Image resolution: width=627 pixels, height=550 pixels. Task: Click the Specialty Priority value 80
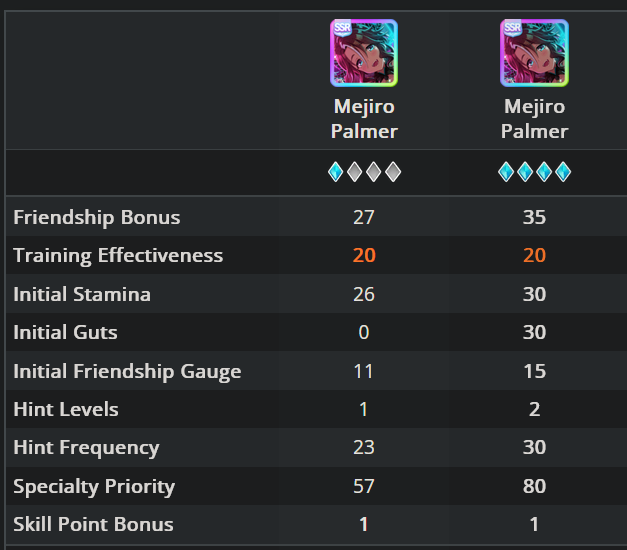pyautogui.click(x=534, y=486)
